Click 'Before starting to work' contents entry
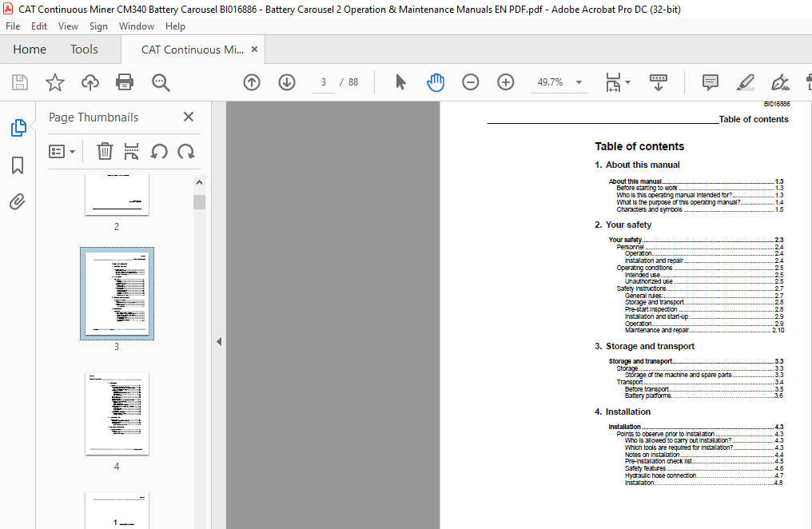Viewport: 812px width, 529px height. [699, 188]
